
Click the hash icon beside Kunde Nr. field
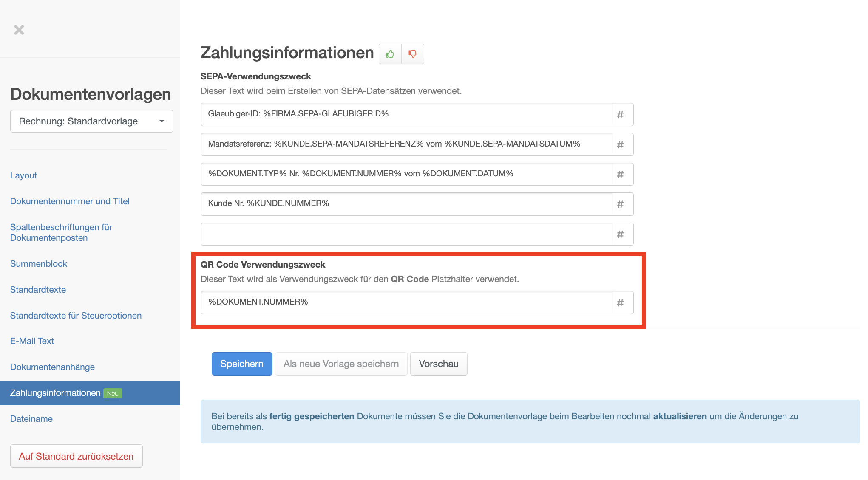[620, 204]
